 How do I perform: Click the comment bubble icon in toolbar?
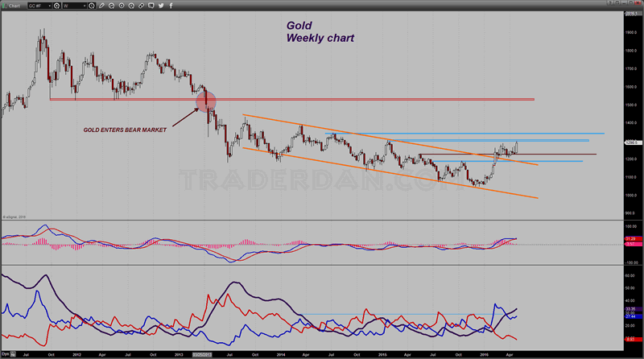point(151,6)
